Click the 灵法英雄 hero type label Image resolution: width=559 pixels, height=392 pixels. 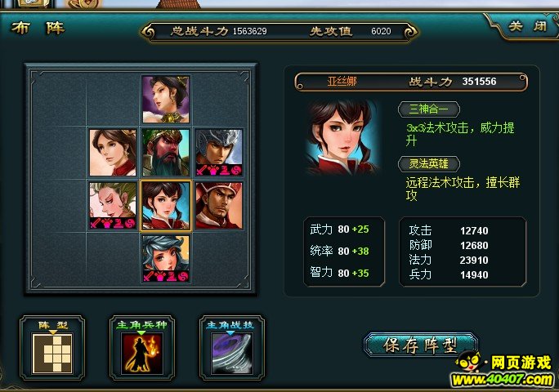pyautogui.click(x=428, y=163)
